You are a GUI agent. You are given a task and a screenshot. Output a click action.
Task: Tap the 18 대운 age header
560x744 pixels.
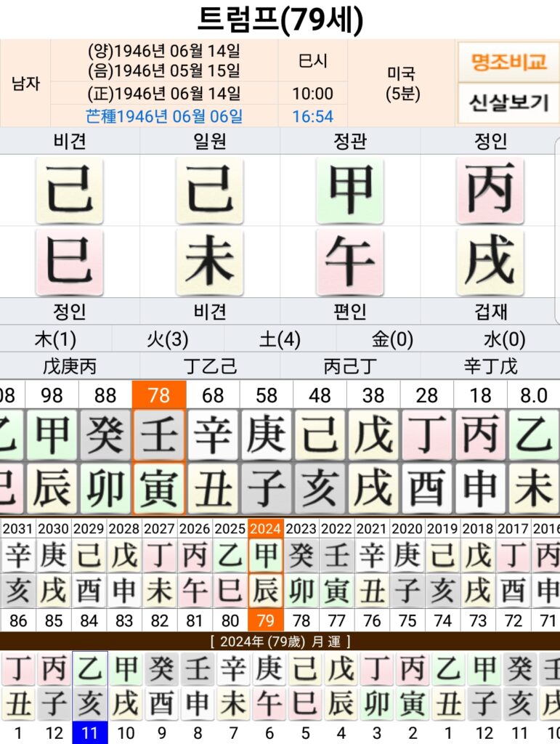[480, 395]
